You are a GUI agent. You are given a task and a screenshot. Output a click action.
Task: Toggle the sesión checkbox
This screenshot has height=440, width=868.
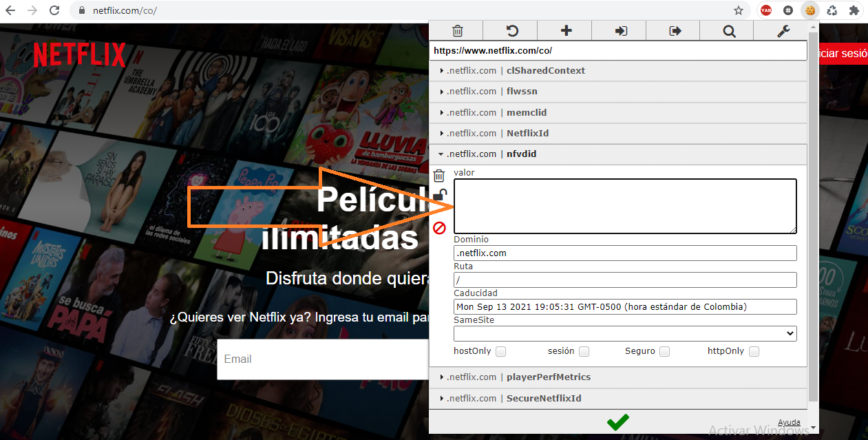coord(584,351)
